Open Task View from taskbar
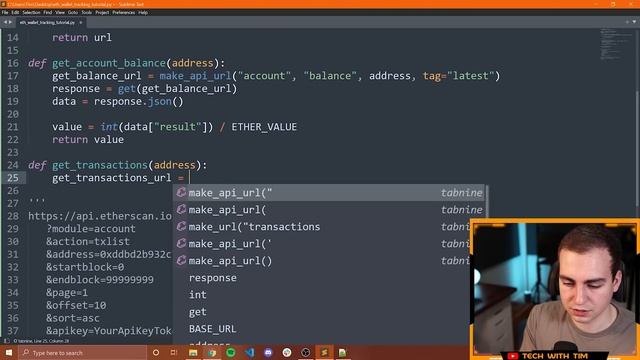This screenshot has height=360, width=640. pos(174,353)
